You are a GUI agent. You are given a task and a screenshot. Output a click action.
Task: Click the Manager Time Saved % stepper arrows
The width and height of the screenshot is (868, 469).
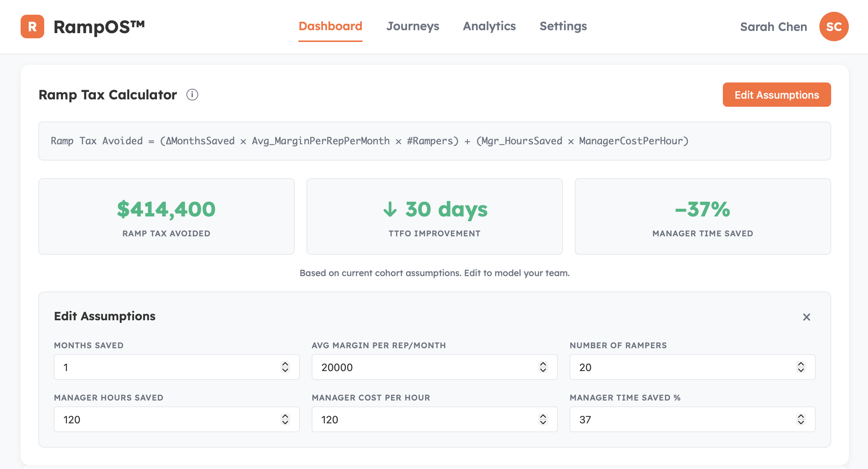(801, 419)
